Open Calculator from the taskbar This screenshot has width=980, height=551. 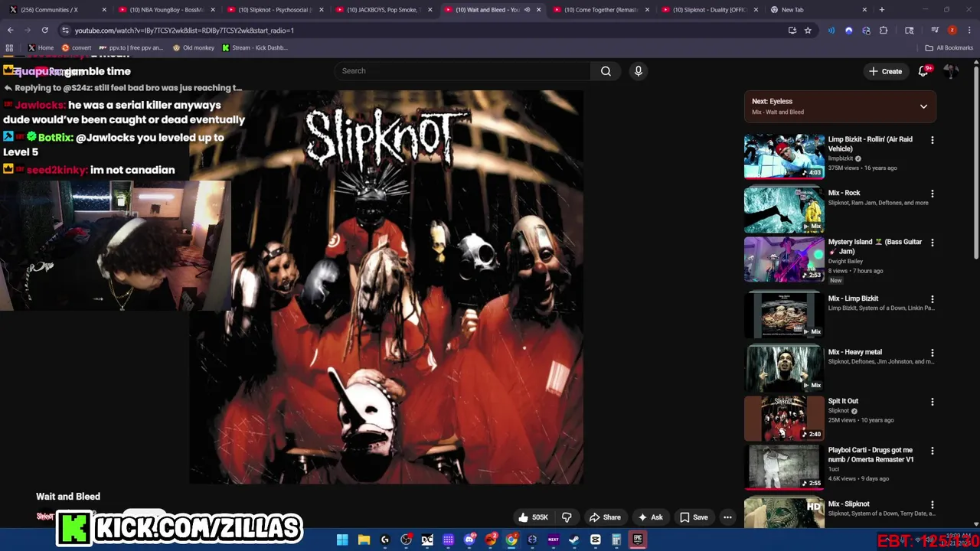[616, 540]
